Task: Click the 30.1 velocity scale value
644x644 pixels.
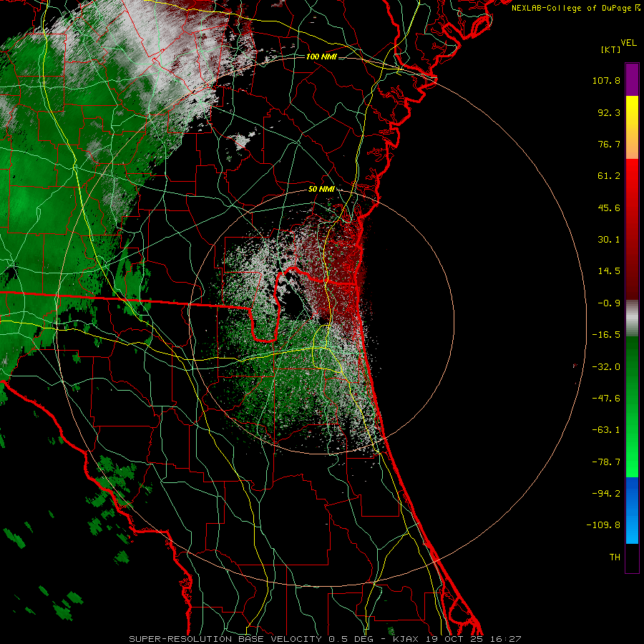Action: pyautogui.click(x=609, y=240)
